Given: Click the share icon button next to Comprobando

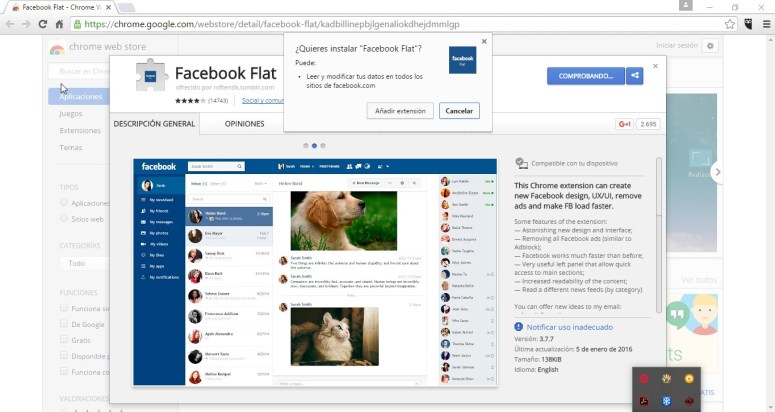Looking at the screenshot, I should click(635, 76).
